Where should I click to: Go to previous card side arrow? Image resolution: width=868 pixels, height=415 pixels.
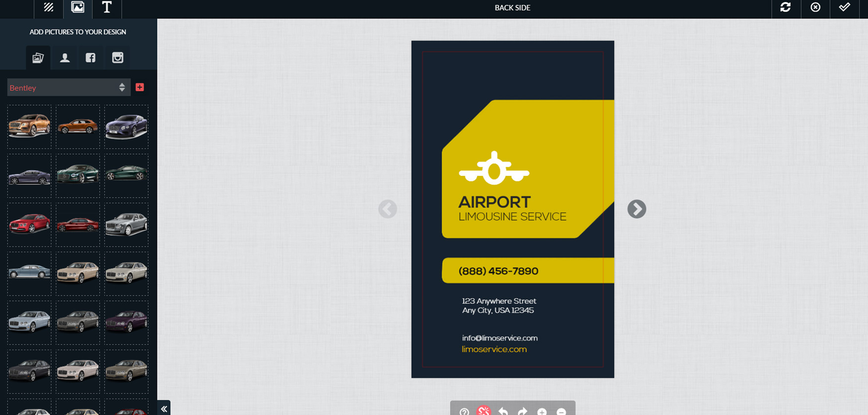click(388, 209)
